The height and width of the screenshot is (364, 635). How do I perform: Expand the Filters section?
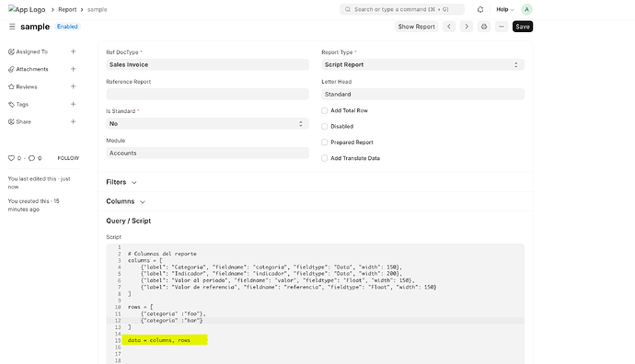[x=121, y=182]
